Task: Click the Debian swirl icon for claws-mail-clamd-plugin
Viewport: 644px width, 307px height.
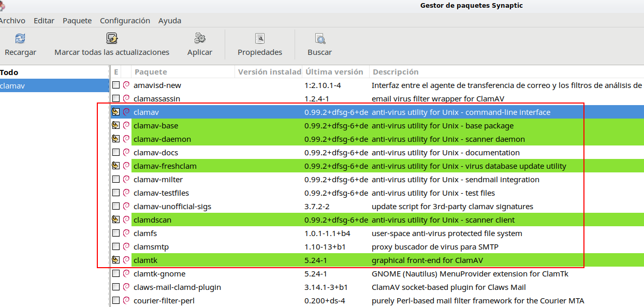Action: point(126,287)
